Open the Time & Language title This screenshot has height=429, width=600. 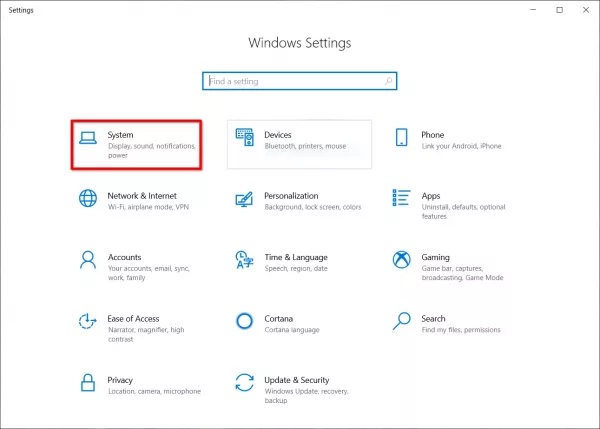296,258
